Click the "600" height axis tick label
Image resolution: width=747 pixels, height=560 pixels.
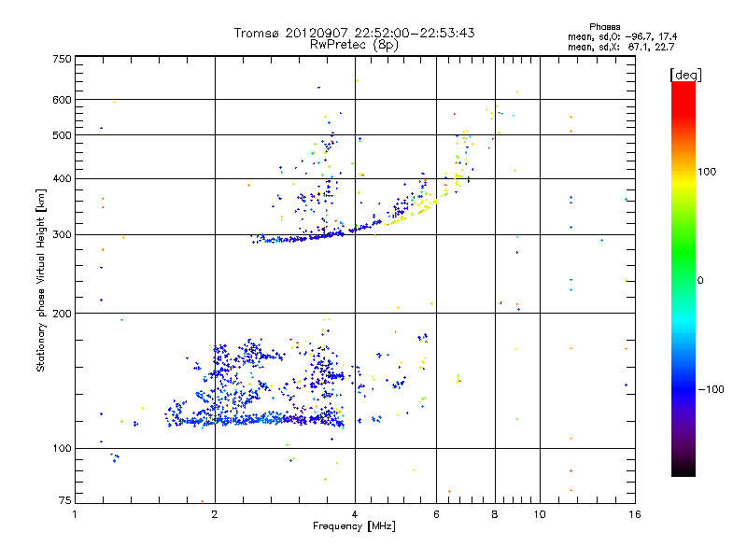tap(62, 100)
